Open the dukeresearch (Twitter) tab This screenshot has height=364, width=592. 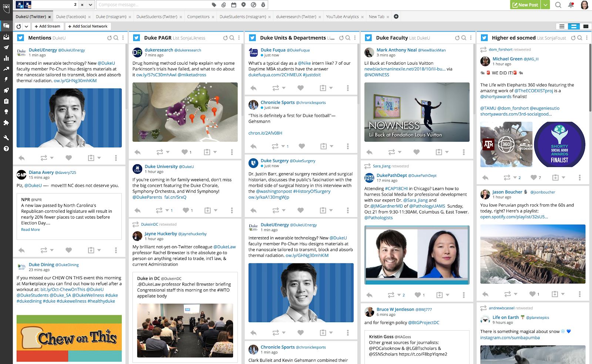(x=296, y=17)
